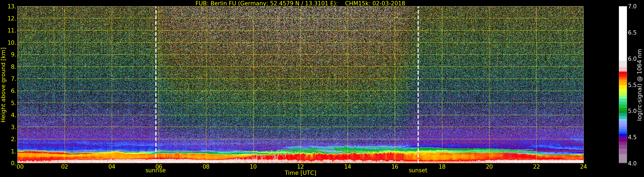644x177 pixels.
Task: Click the time axis tick label '04'
Action: [112, 167]
